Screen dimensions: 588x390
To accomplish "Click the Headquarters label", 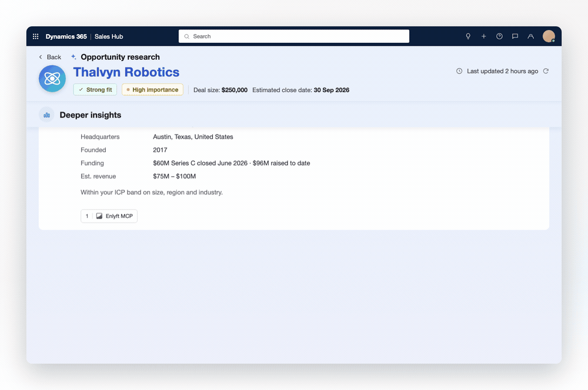I will click(x=100, y=137).
